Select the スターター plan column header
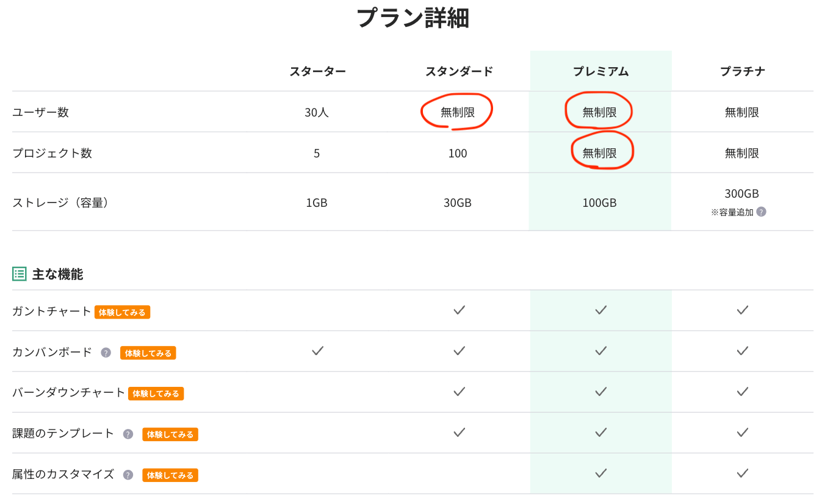The image size is (822, 504). click(317, 71)
